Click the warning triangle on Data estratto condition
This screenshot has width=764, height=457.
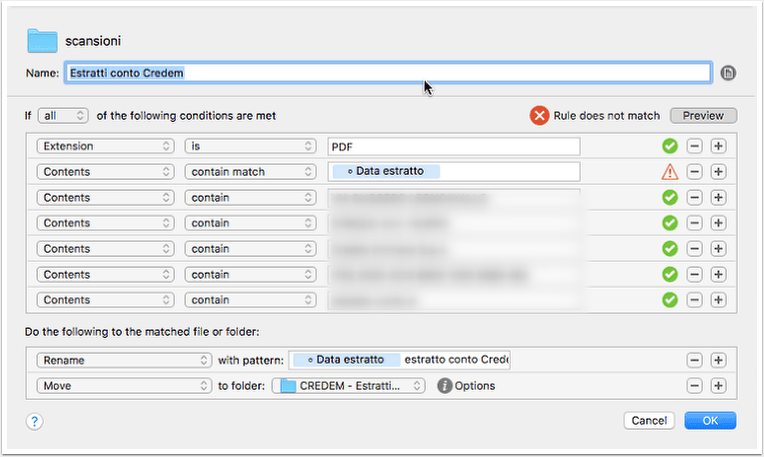pos(669,172)
